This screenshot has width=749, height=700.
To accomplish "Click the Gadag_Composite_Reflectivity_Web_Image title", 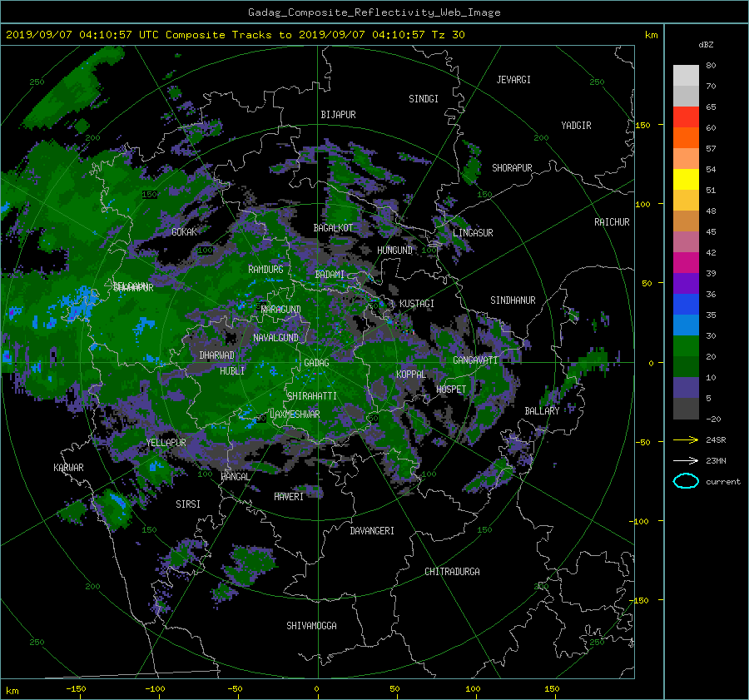I will click(374, 12).
